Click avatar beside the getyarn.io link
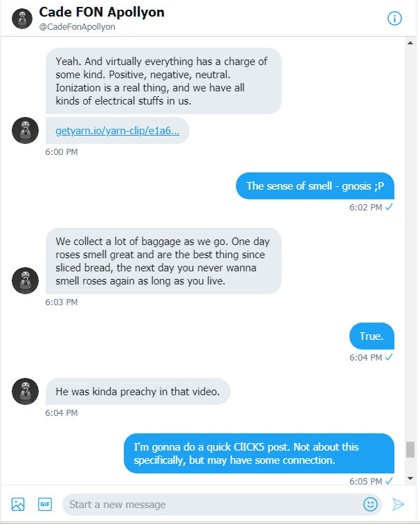Image resolution: width=420 pixels, height=524 pixels. [26, 129]
